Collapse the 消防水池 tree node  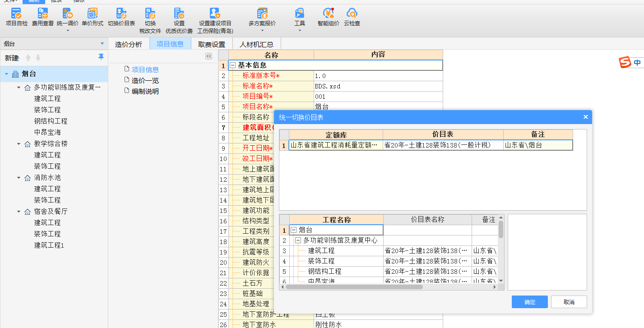point(19,178)
